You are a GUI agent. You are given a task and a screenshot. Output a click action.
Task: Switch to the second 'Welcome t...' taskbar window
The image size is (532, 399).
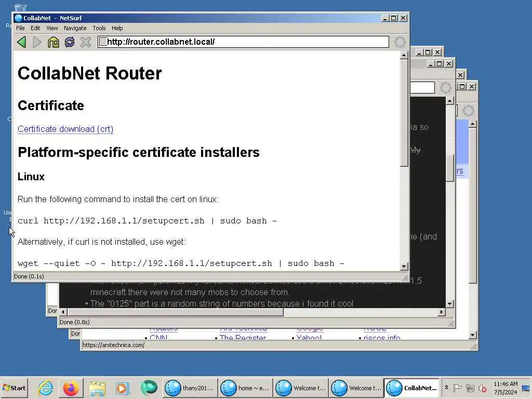(356, 388)
